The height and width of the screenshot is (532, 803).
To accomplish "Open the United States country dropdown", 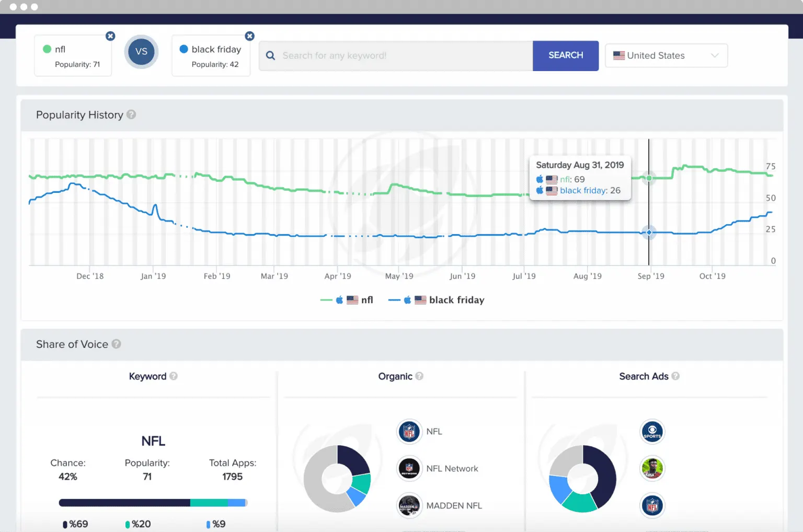I will pos(666,55).
